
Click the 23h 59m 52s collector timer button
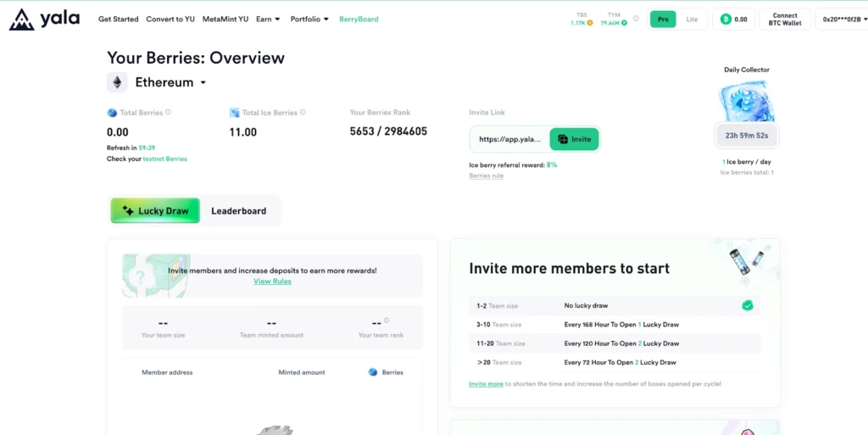[x=747, y=136]
